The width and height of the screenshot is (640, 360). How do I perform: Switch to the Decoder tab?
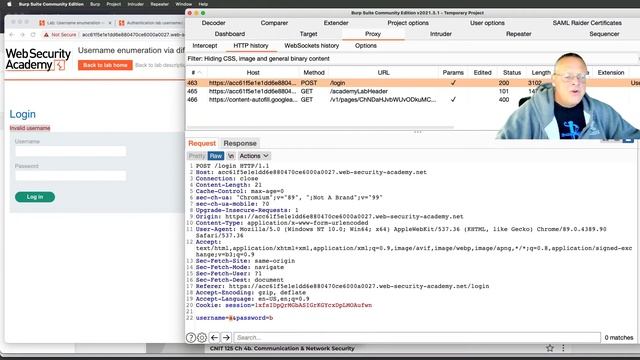[213, 23]
